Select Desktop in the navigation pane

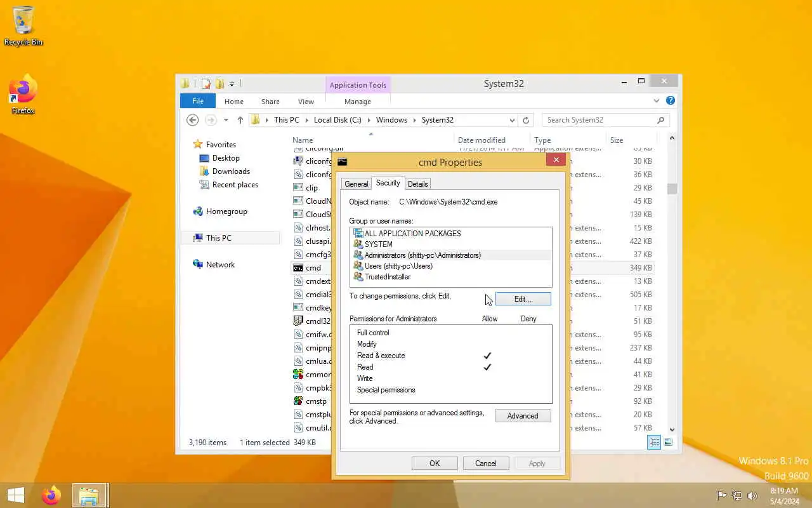point(226,158)
